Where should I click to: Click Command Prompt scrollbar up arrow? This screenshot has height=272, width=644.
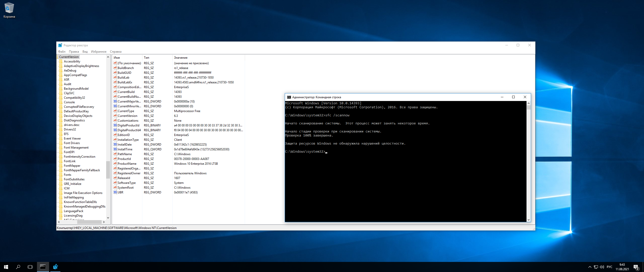coord(529,103)
